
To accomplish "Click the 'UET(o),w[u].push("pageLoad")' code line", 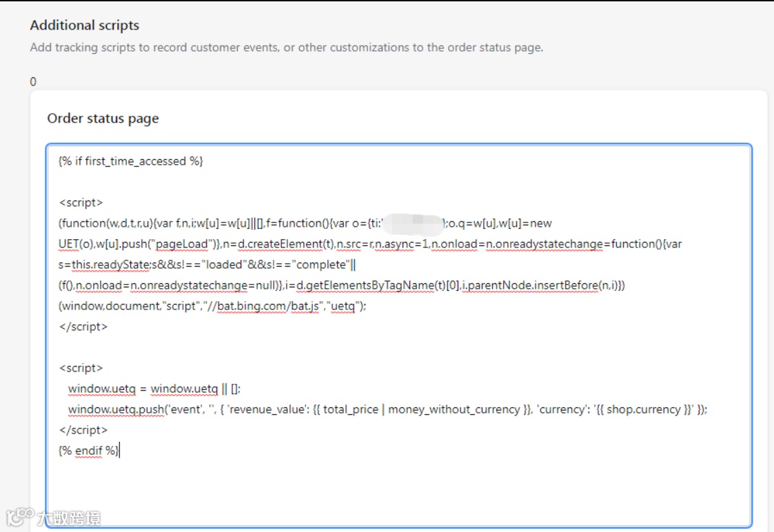I will [x=369, y=244].
